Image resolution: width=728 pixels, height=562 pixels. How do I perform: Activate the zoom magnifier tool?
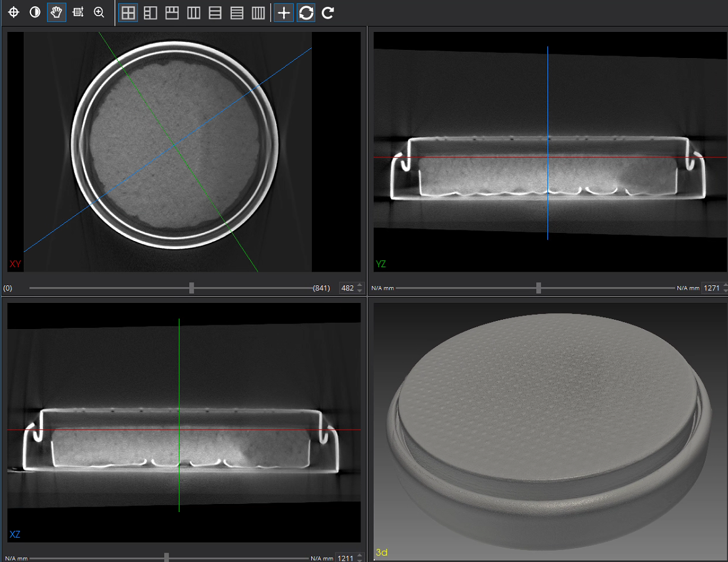[99, 12]
